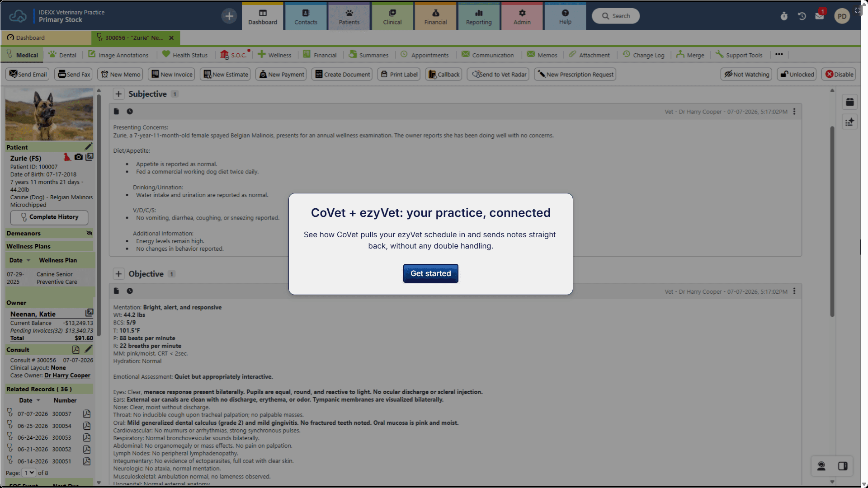Click clock icon in Subjective note header

tap(130, 111)
